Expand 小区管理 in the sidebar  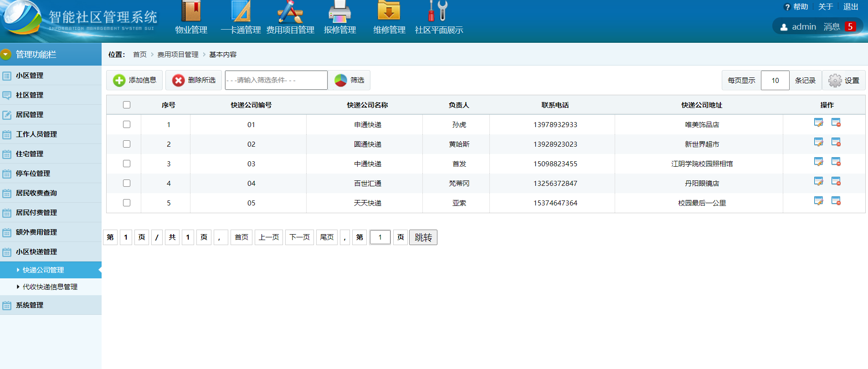tap(51, 76)
